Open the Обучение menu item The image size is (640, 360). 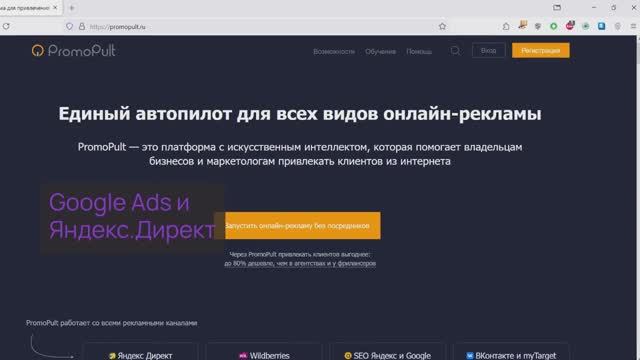[380, 51]
